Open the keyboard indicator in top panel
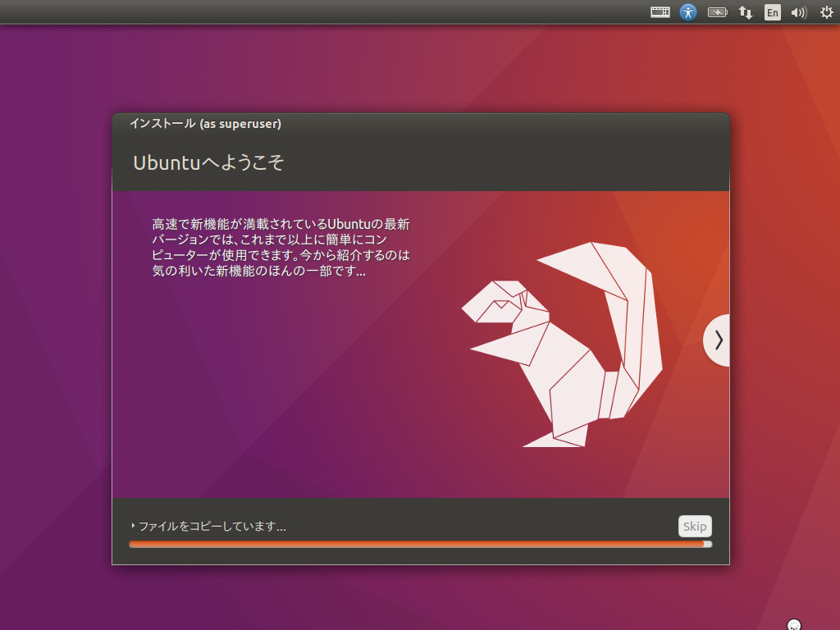Screen dimensions: 840x630 point(660,11)
